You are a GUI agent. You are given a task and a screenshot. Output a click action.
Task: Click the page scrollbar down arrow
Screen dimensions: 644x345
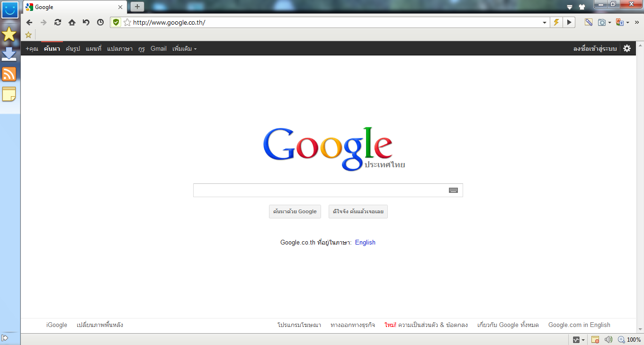[x=640, y=329]
